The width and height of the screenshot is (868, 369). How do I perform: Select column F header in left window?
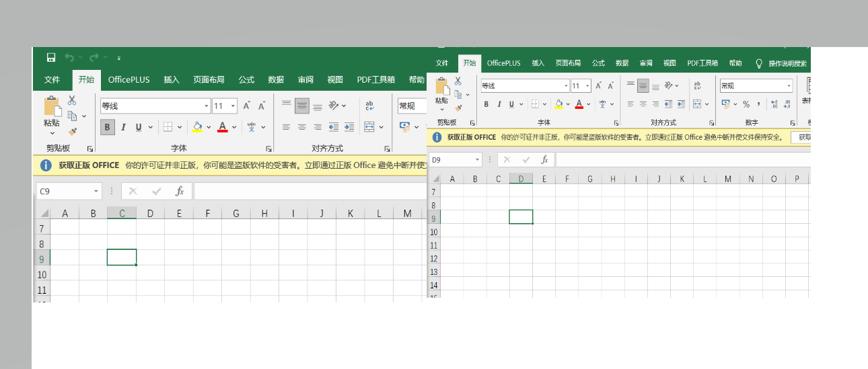point(208,214)
